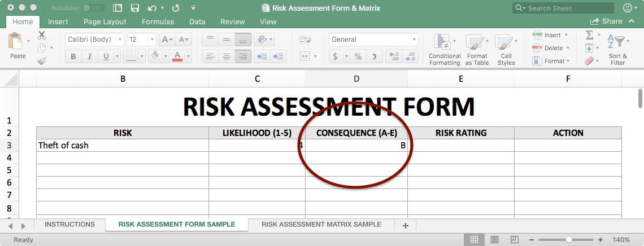644x246 pixels.
Task: Increase decimal places
Action: 394,56
